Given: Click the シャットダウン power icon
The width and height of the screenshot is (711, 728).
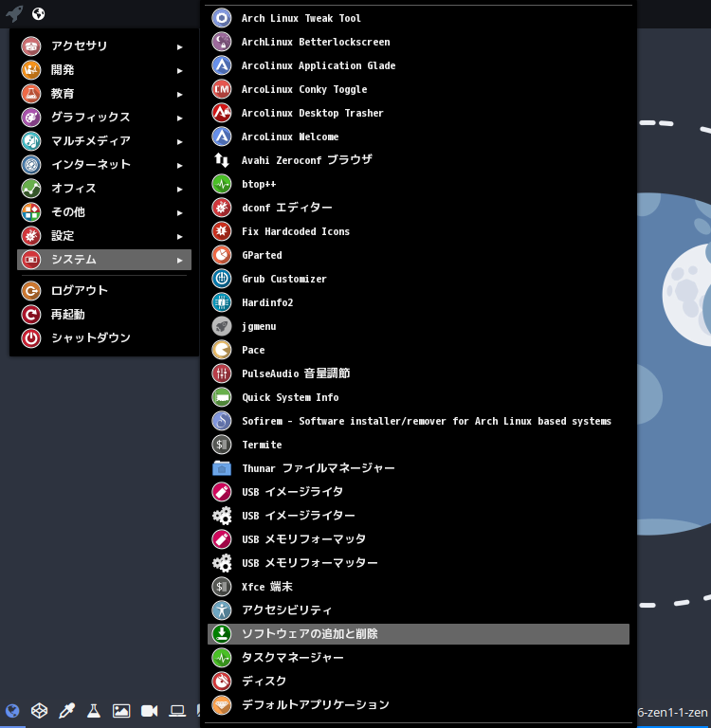Looking at the screenshot, I should coord(31,338).
